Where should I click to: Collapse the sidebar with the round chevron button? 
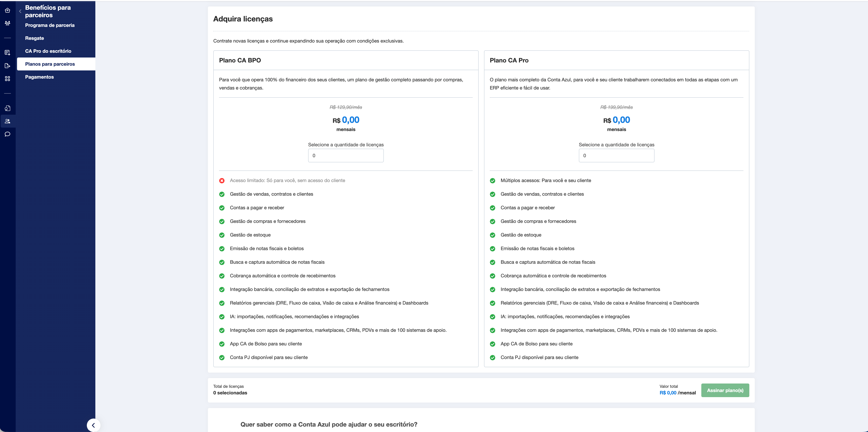pyautogui.click(x=93, y=425)
